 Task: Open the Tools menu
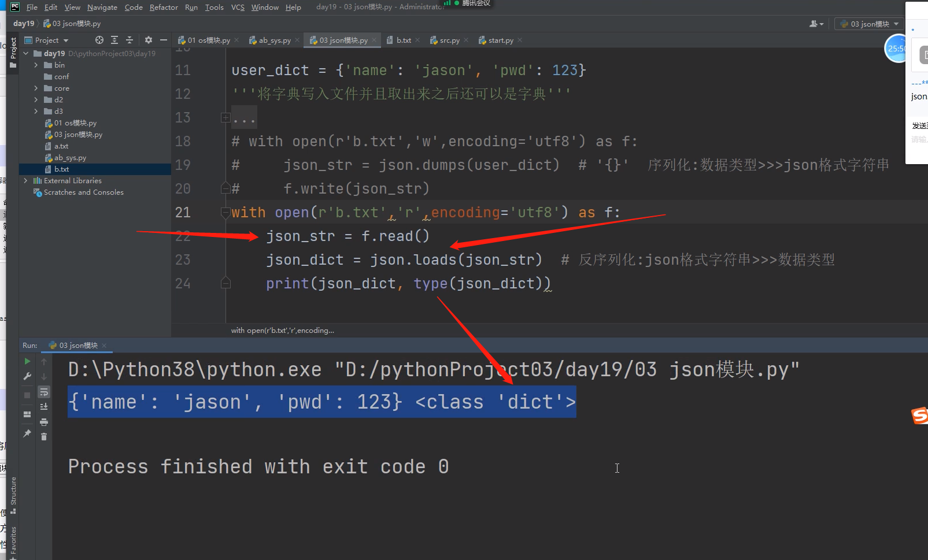215,7
